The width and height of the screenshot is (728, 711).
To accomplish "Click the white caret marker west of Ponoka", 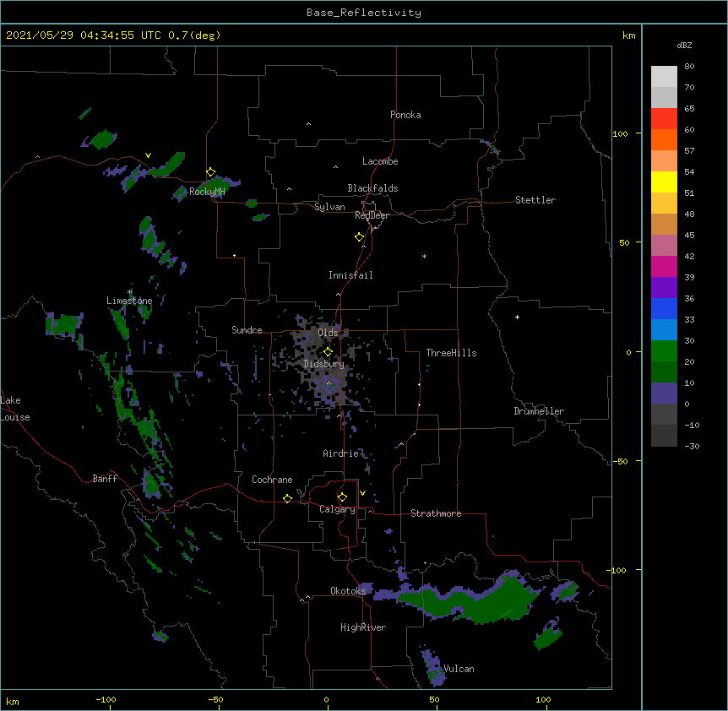I will coord(308,124).
